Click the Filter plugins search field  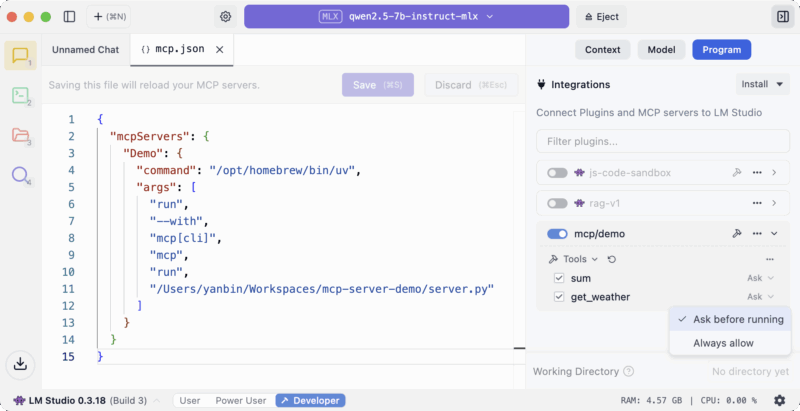click(x=662, y=141)
